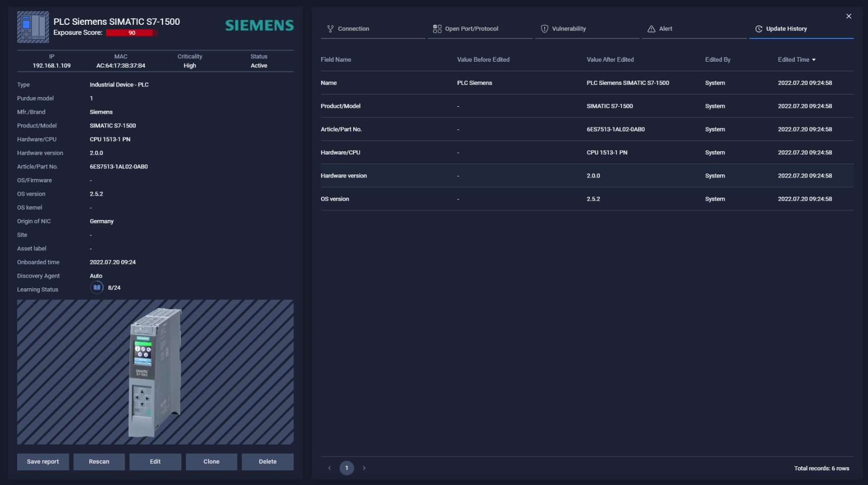Select the Article/Part No. history row

click(x=587, y=129)
